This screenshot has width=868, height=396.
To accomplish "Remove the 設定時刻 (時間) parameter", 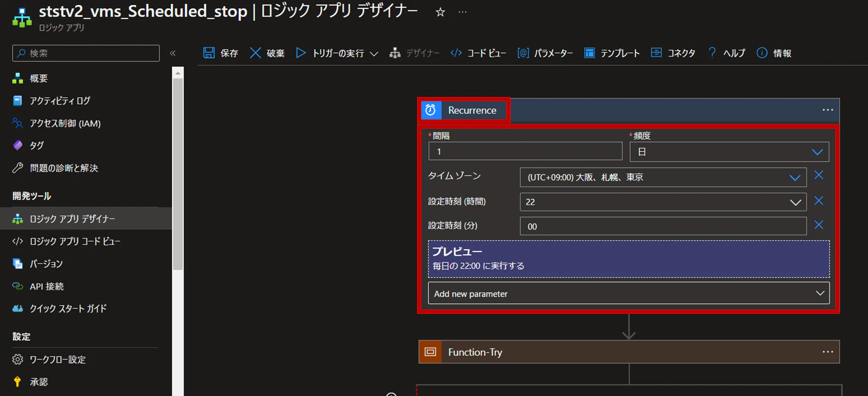I will [x=819, y=201].
